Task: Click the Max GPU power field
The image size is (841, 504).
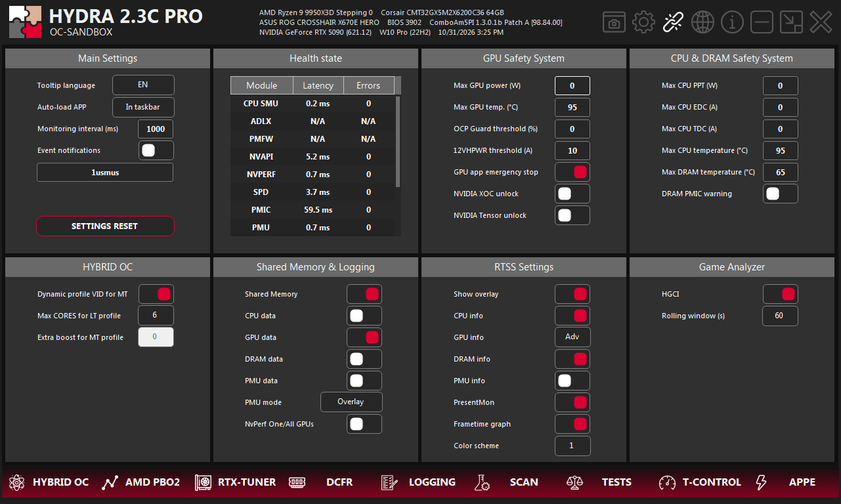Action: click(x=572, y=85)
